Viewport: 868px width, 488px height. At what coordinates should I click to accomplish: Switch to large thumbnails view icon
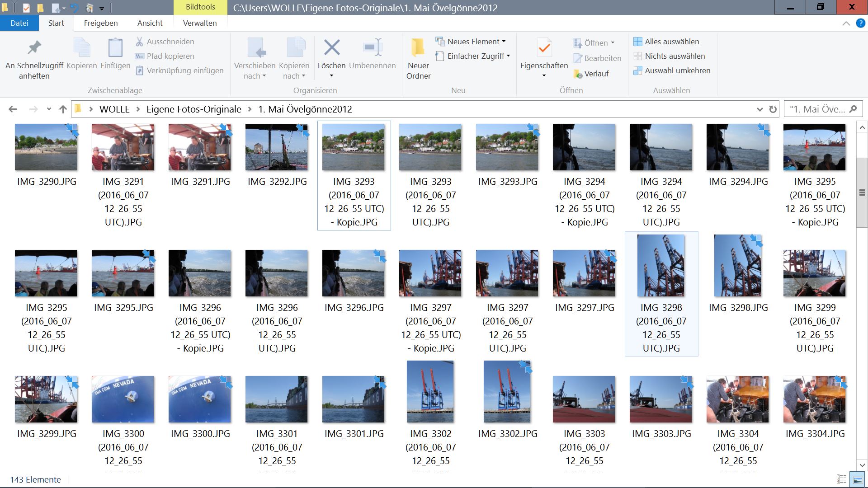click(857, 479)
